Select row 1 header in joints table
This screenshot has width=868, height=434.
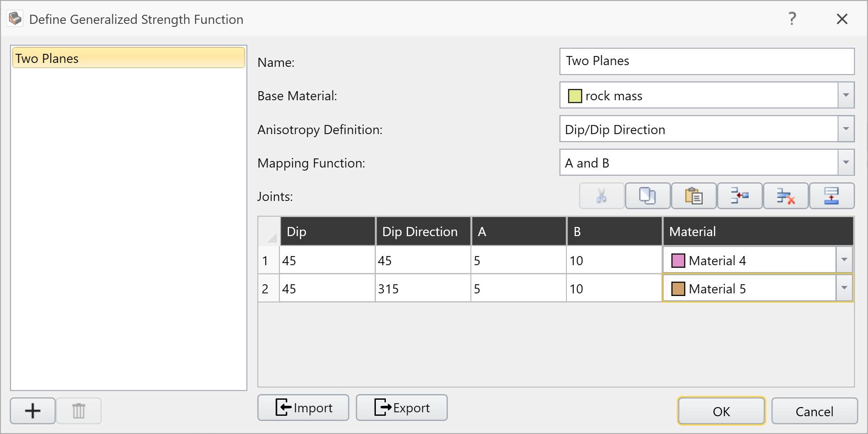(269, 260)
